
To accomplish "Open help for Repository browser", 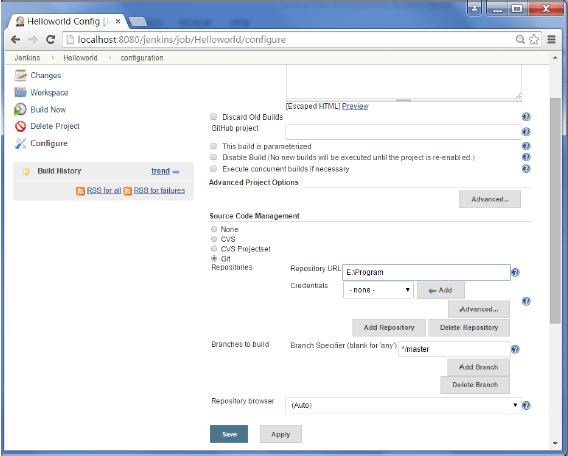I will (x=526, y=405).
